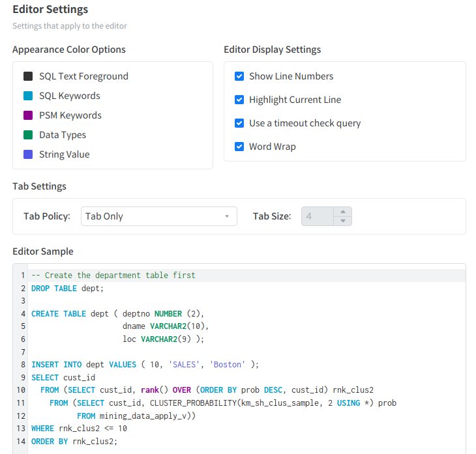This screenshot has width=476, height=454.
Task: Decrease Tab Size with down arrow
Action: coord(343,221)
